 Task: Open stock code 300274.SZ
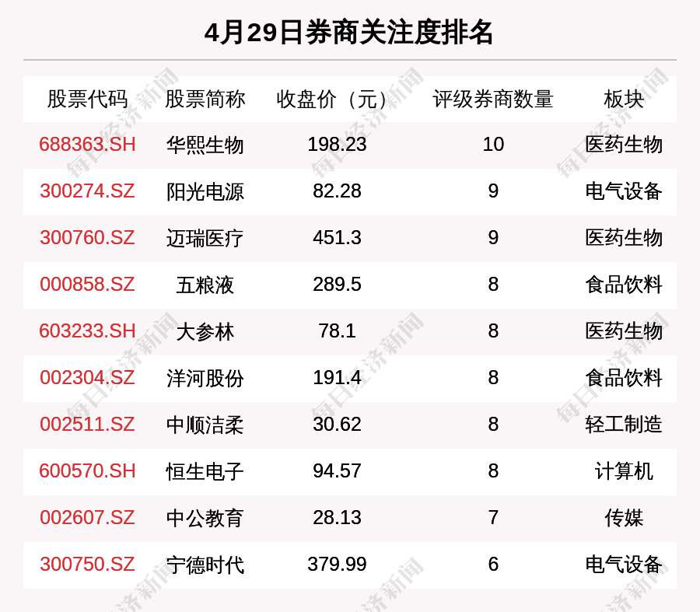[x=87, y=191]
